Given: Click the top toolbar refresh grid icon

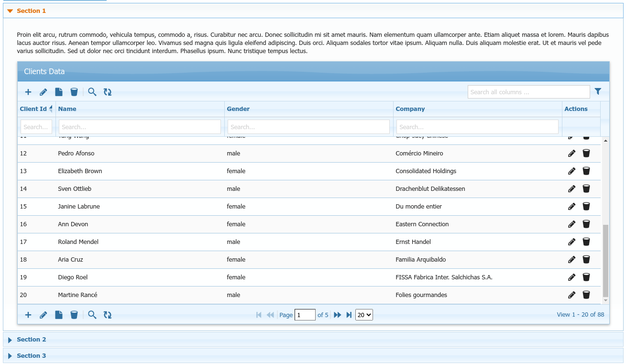Looking at the screenshot, I should pos(108,92).
